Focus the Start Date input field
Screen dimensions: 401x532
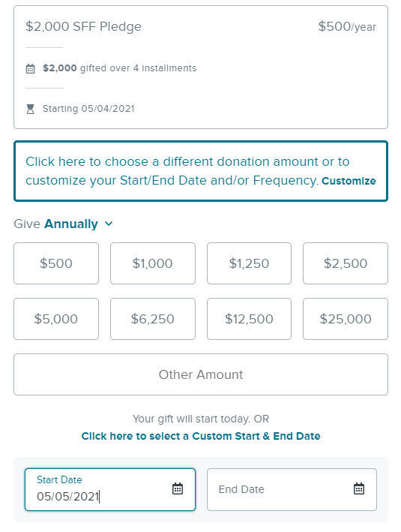coord(110,489)
